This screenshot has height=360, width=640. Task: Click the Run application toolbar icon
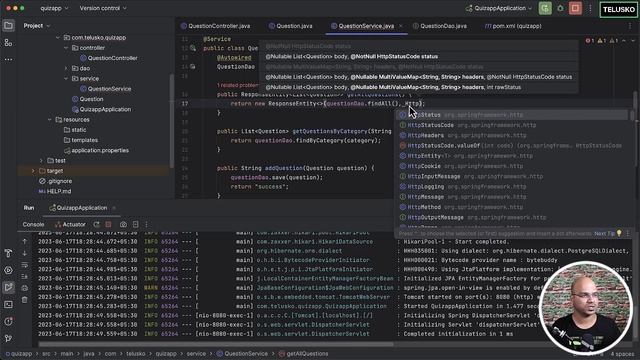(x=545, y=8)
